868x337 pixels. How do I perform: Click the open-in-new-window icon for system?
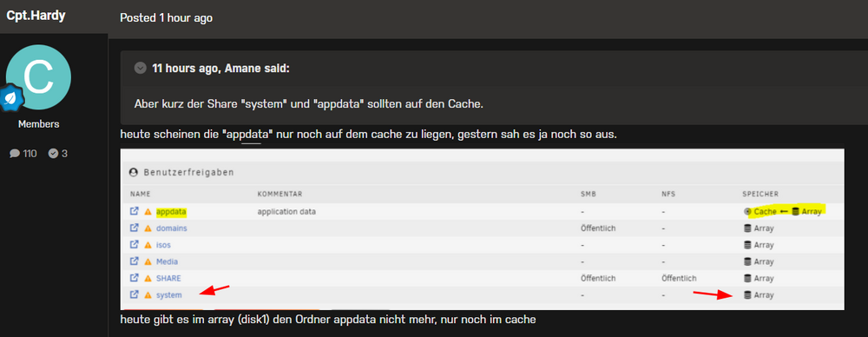click(134, 294)
